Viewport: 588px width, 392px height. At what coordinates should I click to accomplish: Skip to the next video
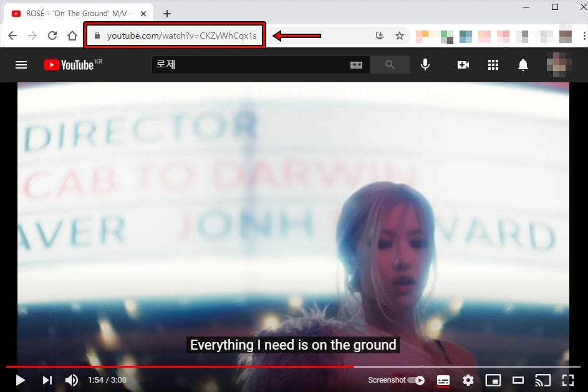coord(47,380)
